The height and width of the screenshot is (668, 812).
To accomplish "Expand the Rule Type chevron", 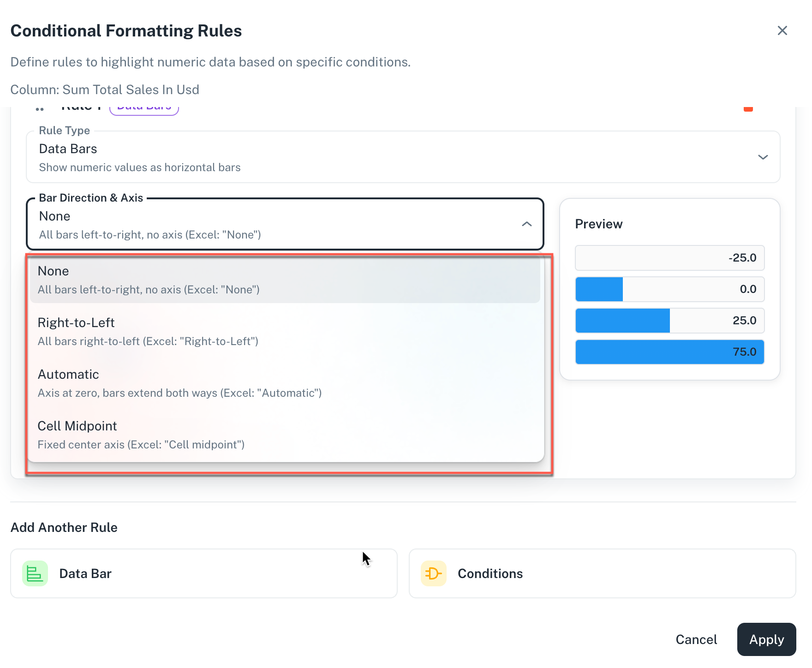I will (763, 157).
